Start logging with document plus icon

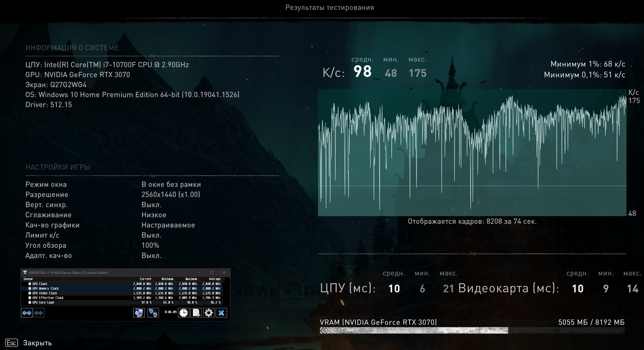click(196, 313)
